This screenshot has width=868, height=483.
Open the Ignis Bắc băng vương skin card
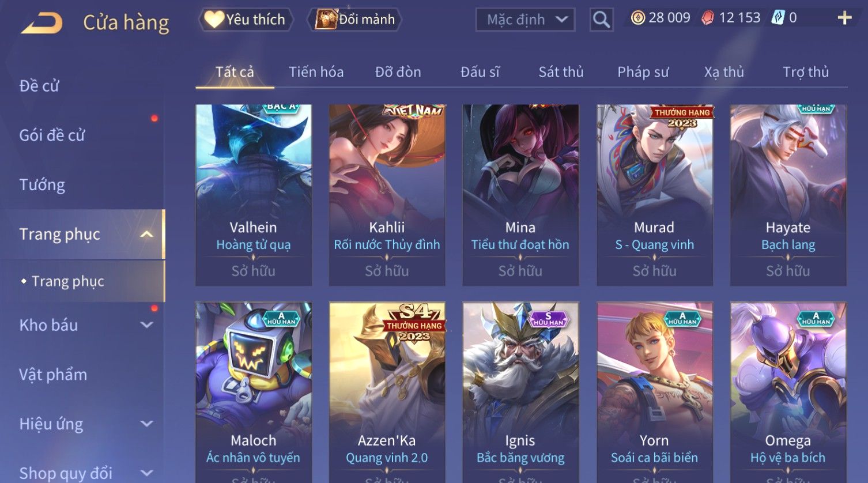tap(520, 392)
